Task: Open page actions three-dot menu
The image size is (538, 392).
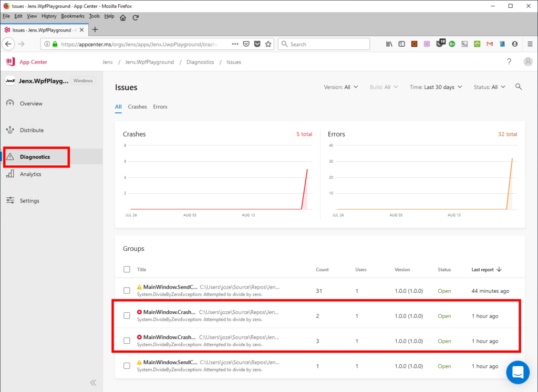Action: 235,44
